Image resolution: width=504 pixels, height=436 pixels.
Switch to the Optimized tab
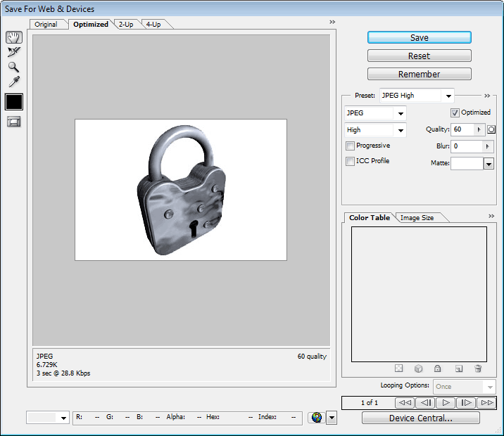pos(91,25)
